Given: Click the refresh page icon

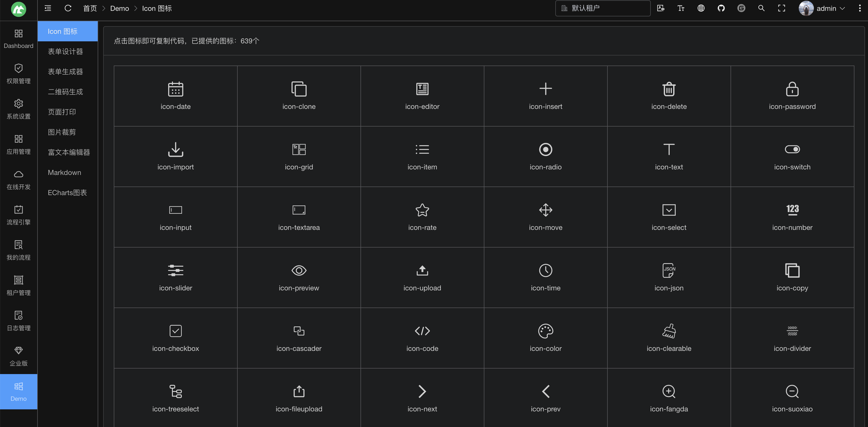Looking at the screenshot, I should tap(68, 8).
